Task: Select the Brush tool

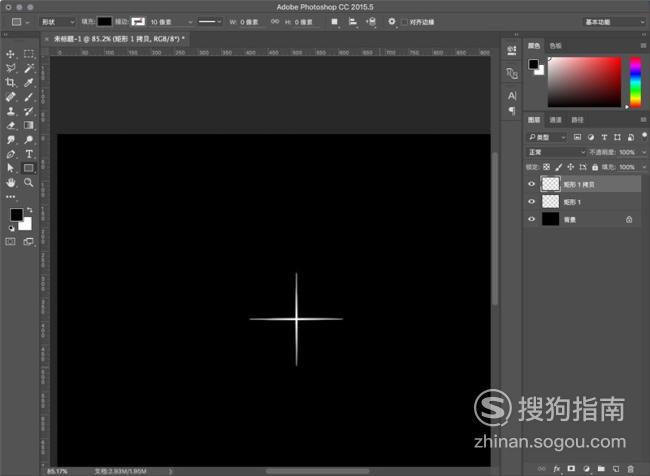Action: point(29,97)
